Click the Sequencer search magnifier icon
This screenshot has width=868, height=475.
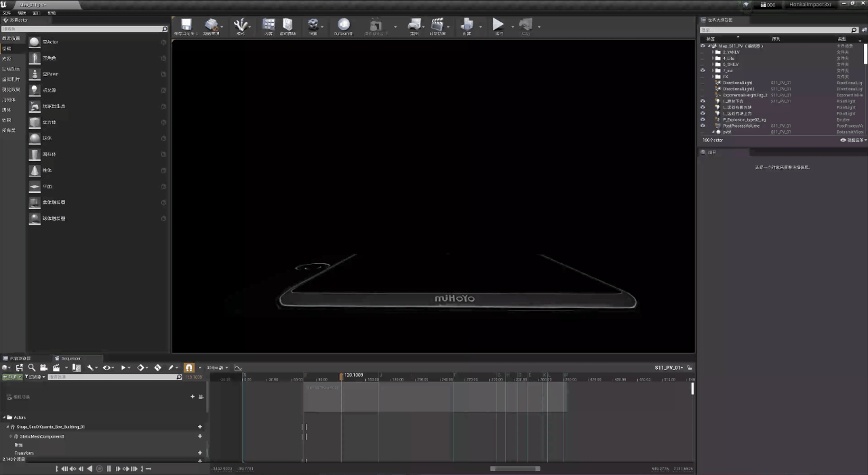[32, 367]
